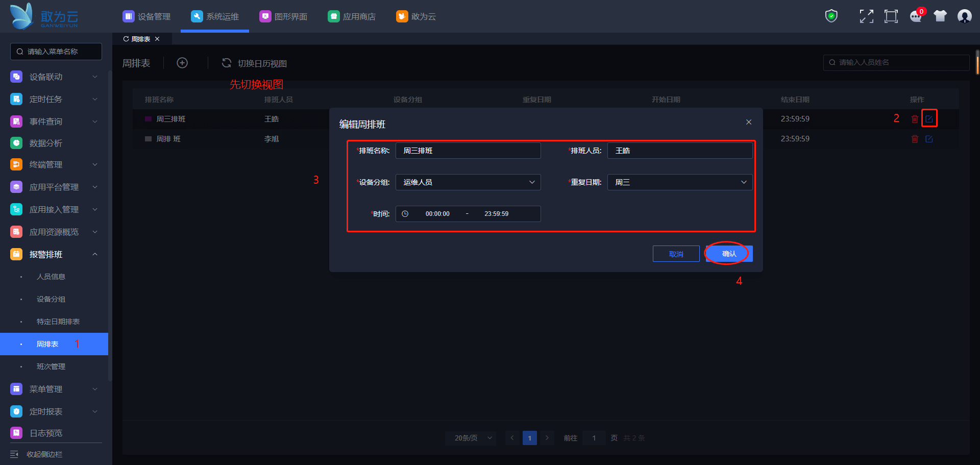Expand the 定时任务 sidebar menu
980x465 pixels.
[x=54, y=99]
